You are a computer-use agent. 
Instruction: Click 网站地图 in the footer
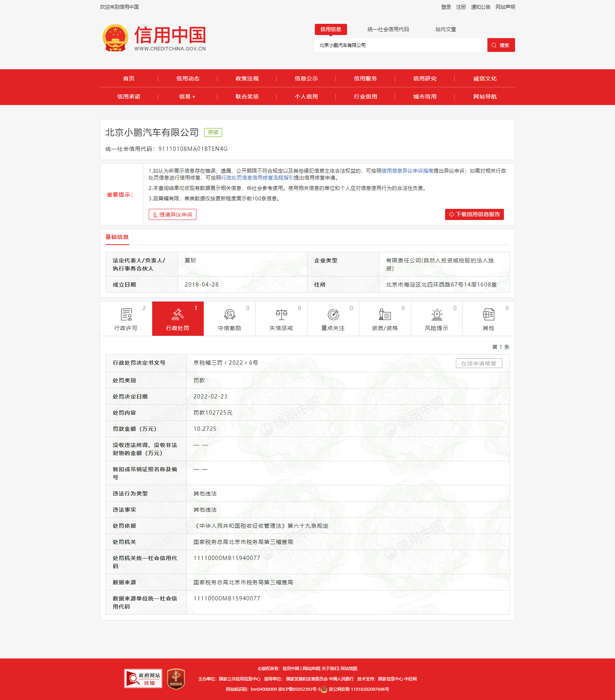(349, 668)
